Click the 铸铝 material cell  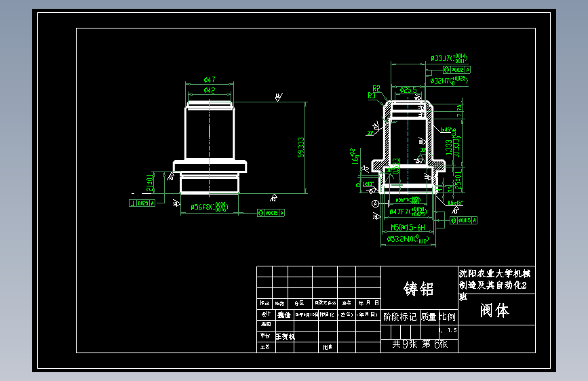tap(419, 289)
